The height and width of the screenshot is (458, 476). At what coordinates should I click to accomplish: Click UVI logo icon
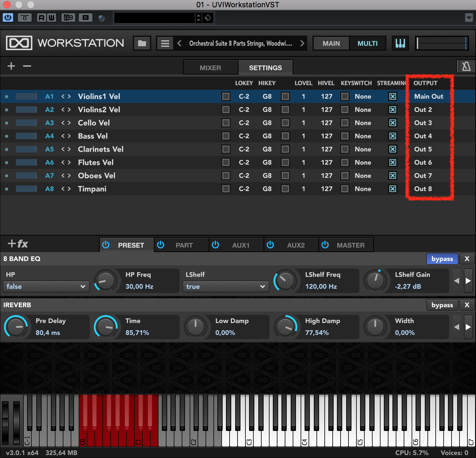[19, 43]
